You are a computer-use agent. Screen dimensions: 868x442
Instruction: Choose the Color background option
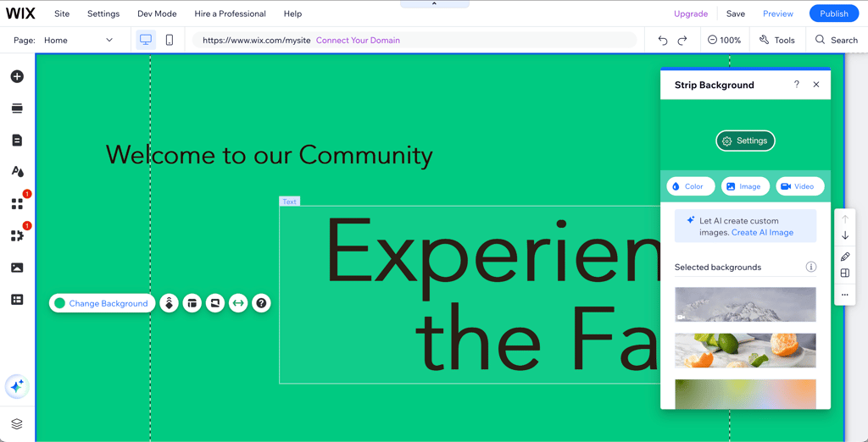691,186
